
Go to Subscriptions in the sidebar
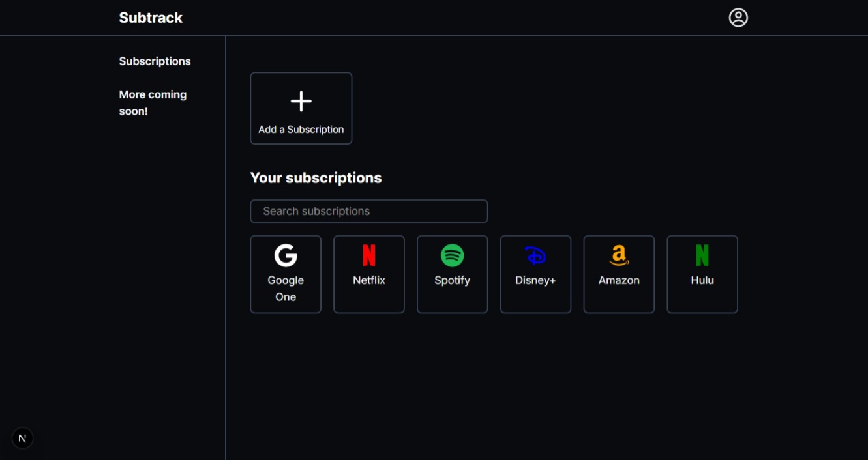coord(155,61)
